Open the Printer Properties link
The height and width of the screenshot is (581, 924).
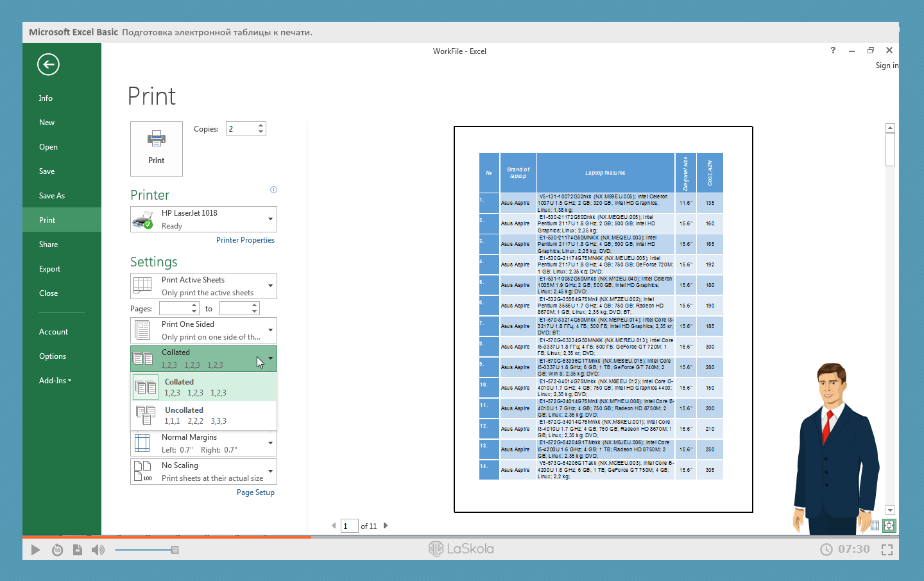point(245,240)
